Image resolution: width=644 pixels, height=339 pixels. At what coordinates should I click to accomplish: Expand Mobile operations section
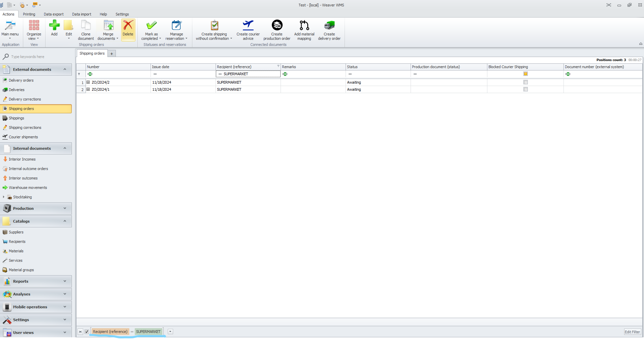(x=65, y=307)
